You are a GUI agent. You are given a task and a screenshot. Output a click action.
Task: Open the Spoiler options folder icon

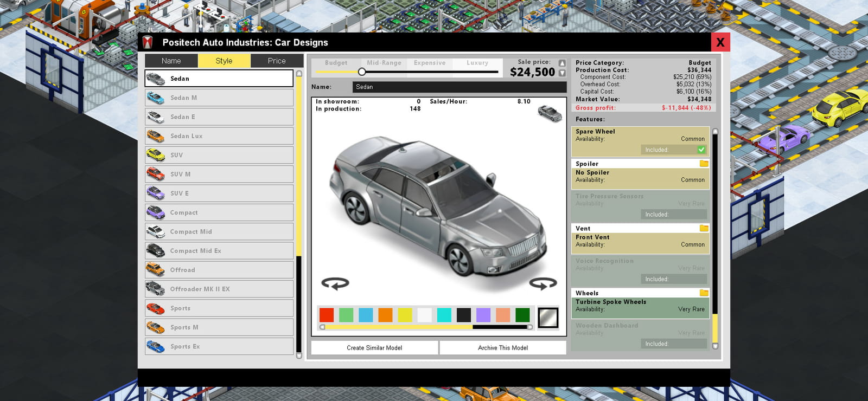click(704, 163)
